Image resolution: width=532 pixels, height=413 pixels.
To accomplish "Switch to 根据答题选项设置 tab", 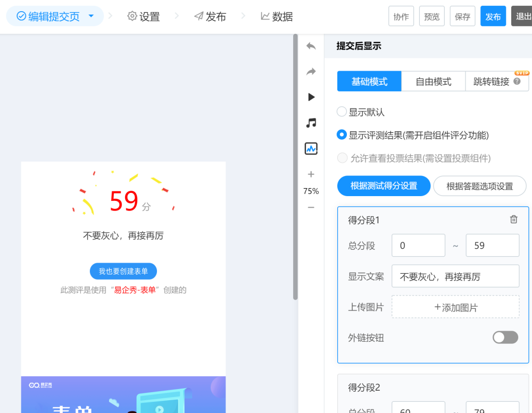I will pyautogui.click(x=479, y=186).
